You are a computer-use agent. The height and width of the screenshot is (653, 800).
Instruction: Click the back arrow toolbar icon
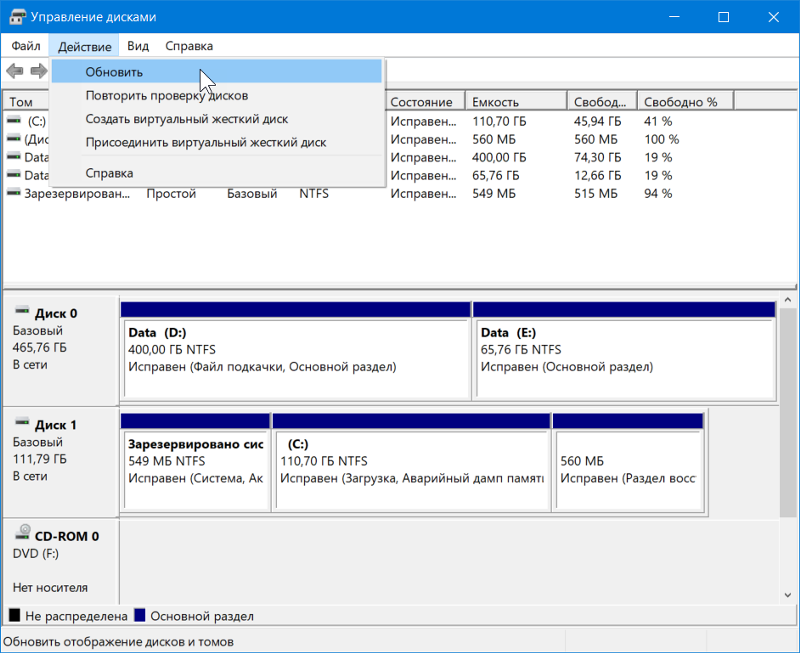point(15,70)
